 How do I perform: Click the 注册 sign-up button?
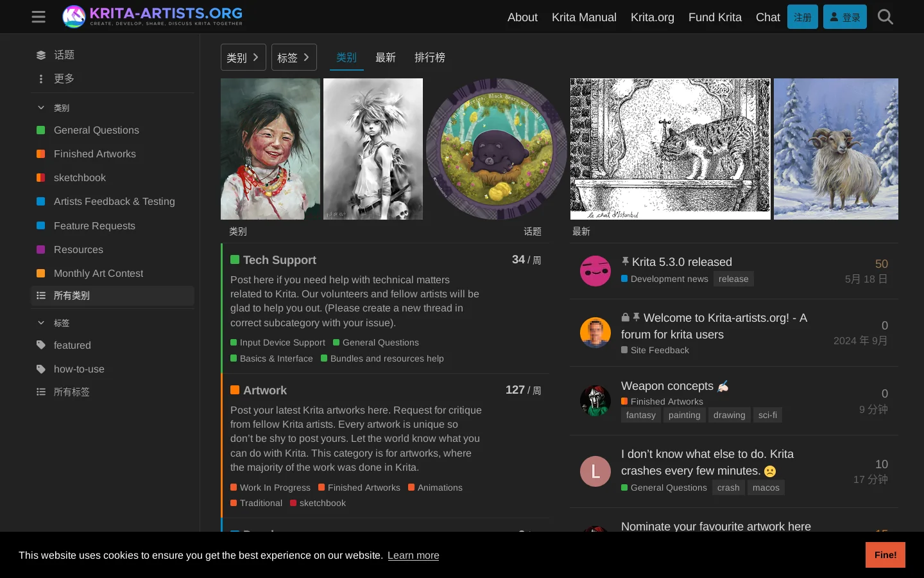pos(803,17)
